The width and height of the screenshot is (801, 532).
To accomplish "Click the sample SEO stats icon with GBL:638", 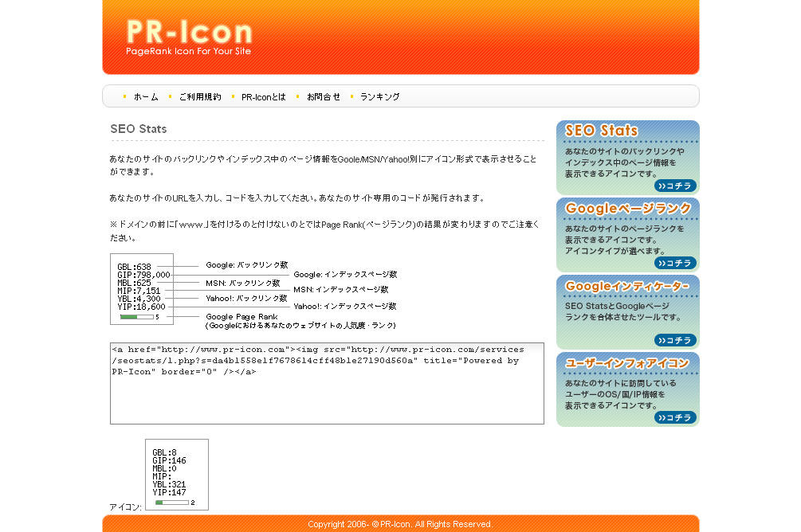I will pos(142,288).
